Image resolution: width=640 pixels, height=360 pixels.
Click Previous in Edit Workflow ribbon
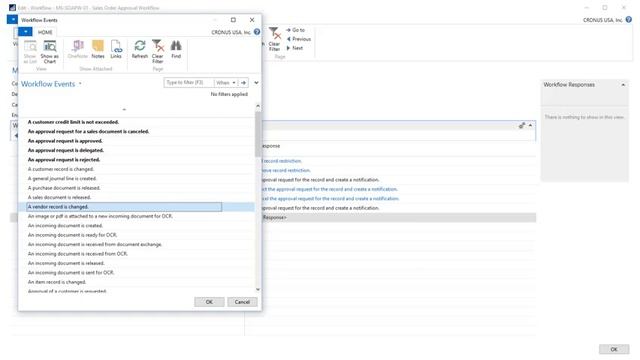click(x=299, y=39)
